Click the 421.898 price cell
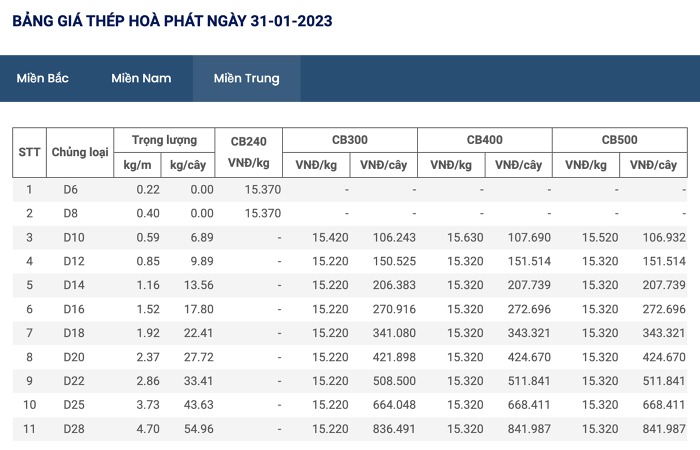The width and height of the screenshot is (700, 450). [395, 357]
